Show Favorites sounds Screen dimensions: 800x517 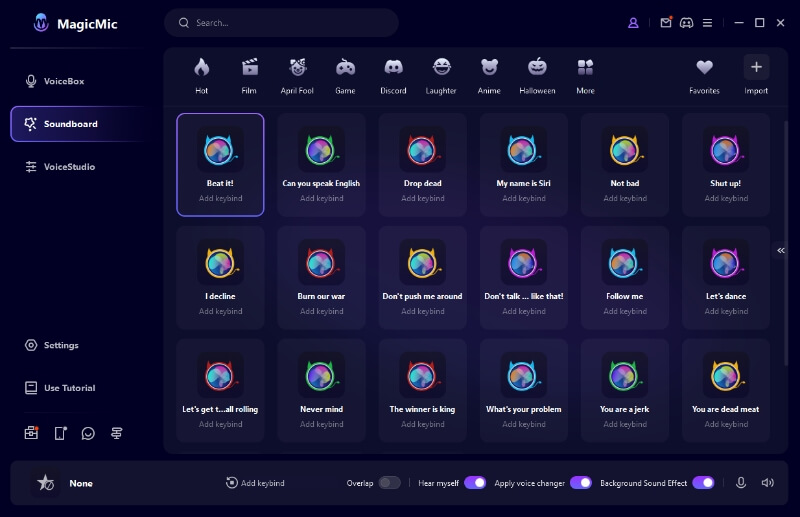pyautogui.click(x=704, y=76)
